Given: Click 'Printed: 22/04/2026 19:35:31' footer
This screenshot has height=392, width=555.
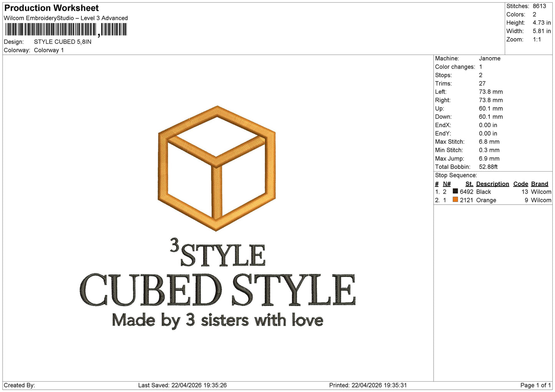Looking at the screenshot, I should (368, 385).
